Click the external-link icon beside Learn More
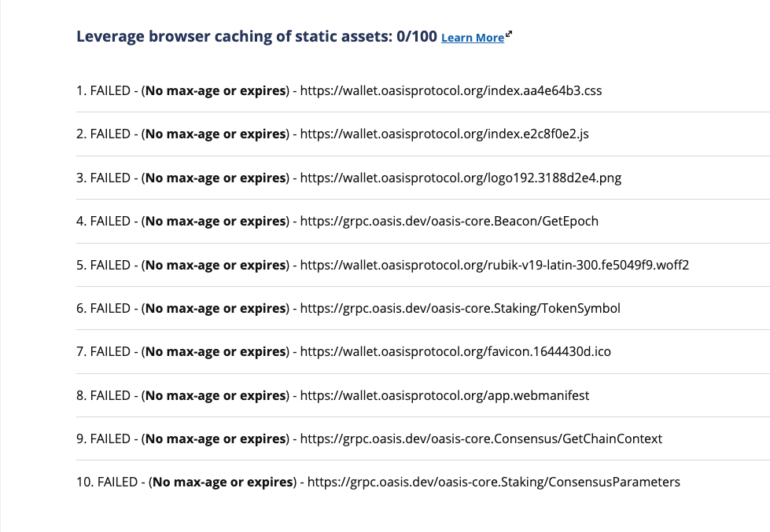 509,34
